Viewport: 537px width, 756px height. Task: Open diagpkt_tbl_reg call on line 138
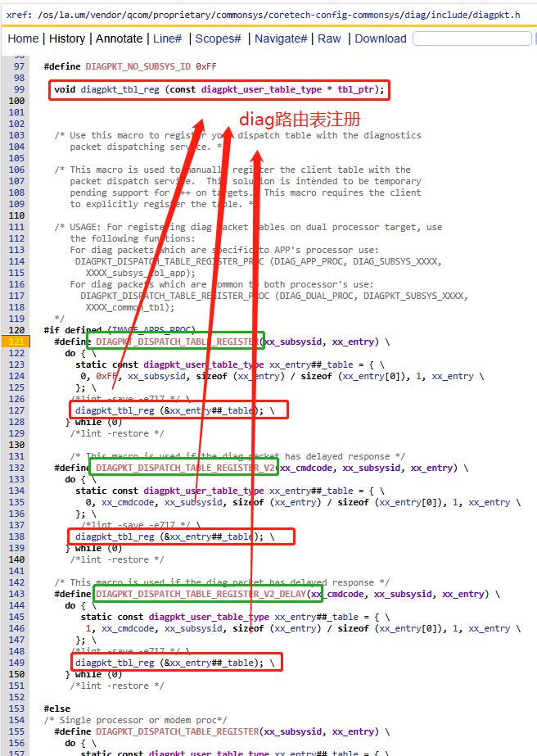(x=115, y=537)
